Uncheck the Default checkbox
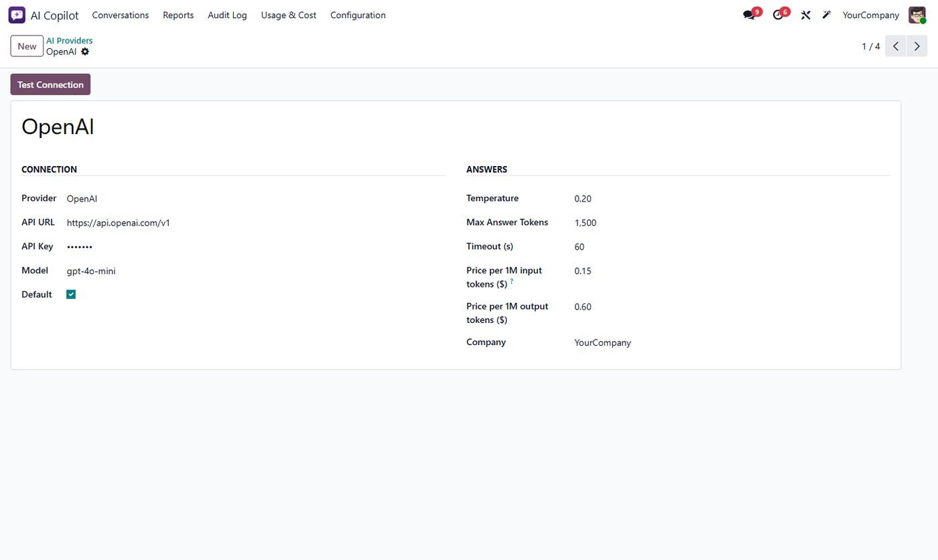The image size is (938, 560). tap(71, 295)
